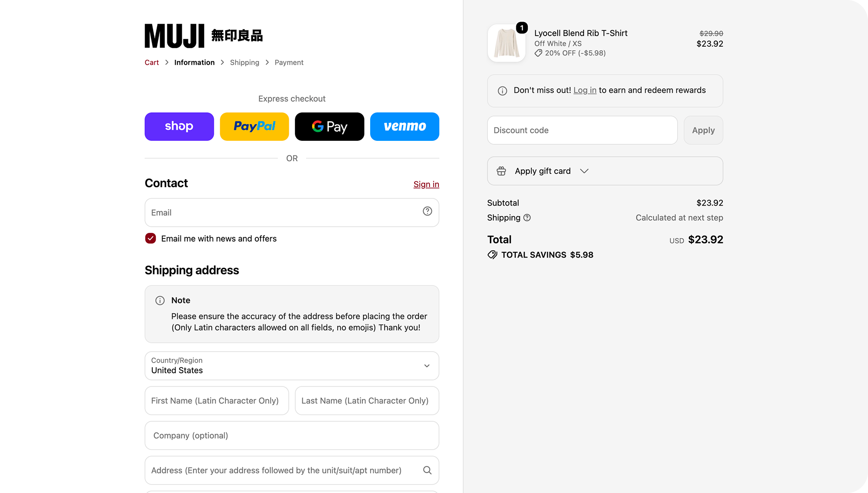
Task: Click the gift card chevron arrow
Action: (x=584, y=171)
